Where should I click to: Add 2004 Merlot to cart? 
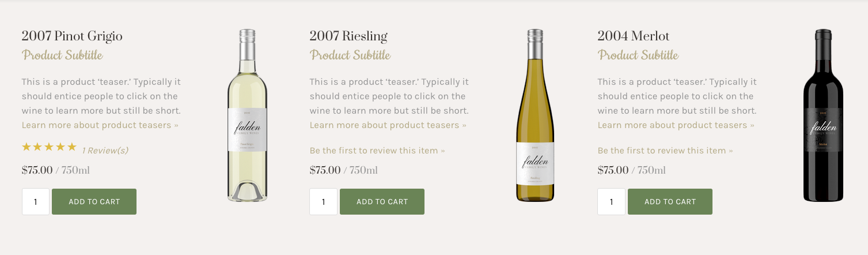670,201
